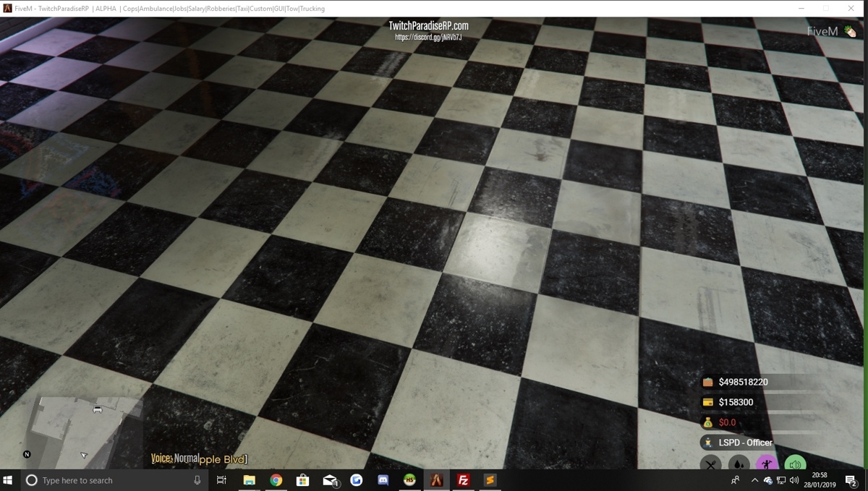The image size is (868, 491).
Task: Open Task View from the taskbar
Action: (x=221, y=480)
